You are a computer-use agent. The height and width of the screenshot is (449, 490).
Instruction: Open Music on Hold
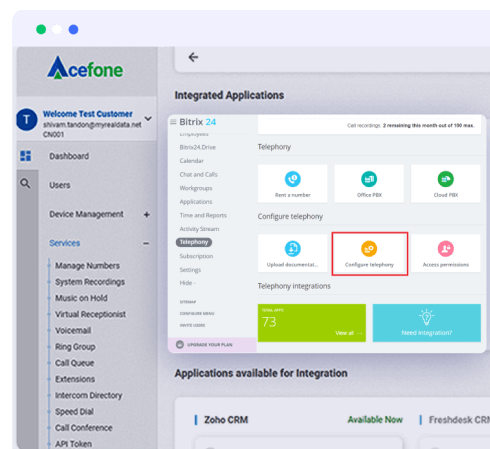pyautogui.click(x=81, y=298)
